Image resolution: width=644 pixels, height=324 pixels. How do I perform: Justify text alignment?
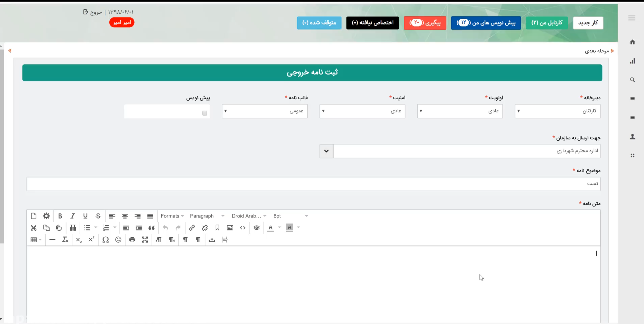point(150,216)
